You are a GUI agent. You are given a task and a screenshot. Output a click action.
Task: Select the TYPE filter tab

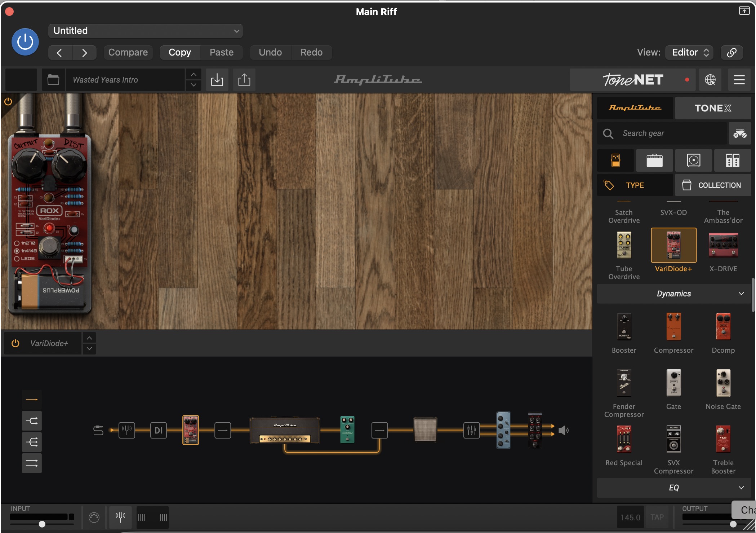(635, 185)
